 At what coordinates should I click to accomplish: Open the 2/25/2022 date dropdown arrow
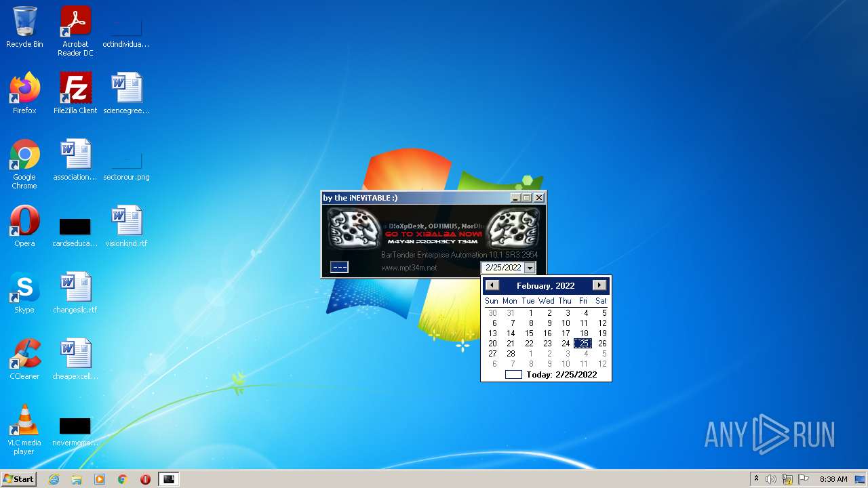click(x=530, y=268)
